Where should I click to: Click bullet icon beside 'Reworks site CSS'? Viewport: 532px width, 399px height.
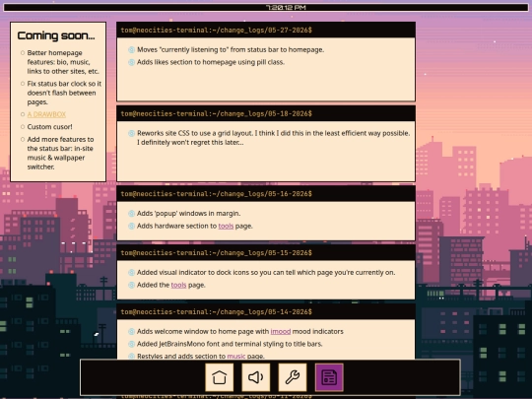[x=131, y=133]
